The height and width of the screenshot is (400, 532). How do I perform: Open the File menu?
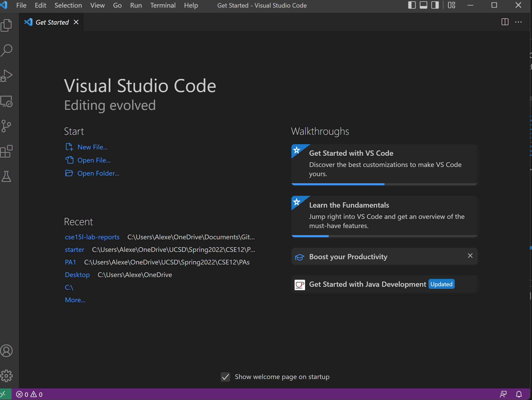click(x=21, y=6)
